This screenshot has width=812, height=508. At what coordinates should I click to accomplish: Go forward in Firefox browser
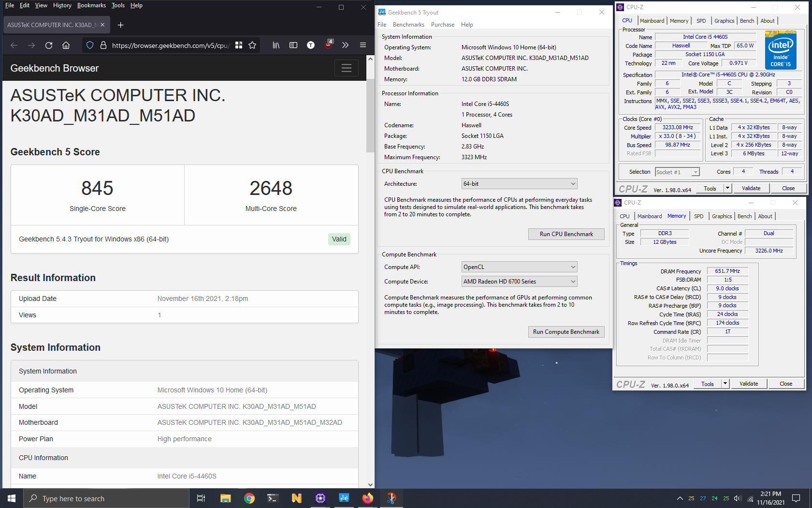click(x=31, y=45)
